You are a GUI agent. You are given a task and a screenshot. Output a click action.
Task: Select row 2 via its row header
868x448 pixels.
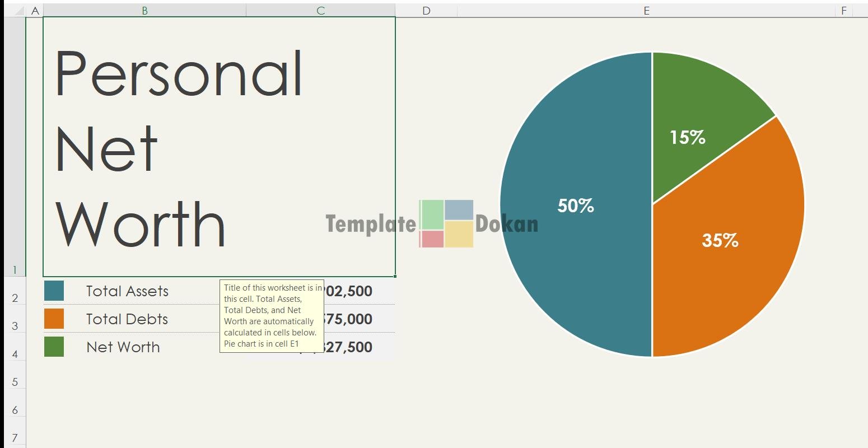tap(15, 298)
